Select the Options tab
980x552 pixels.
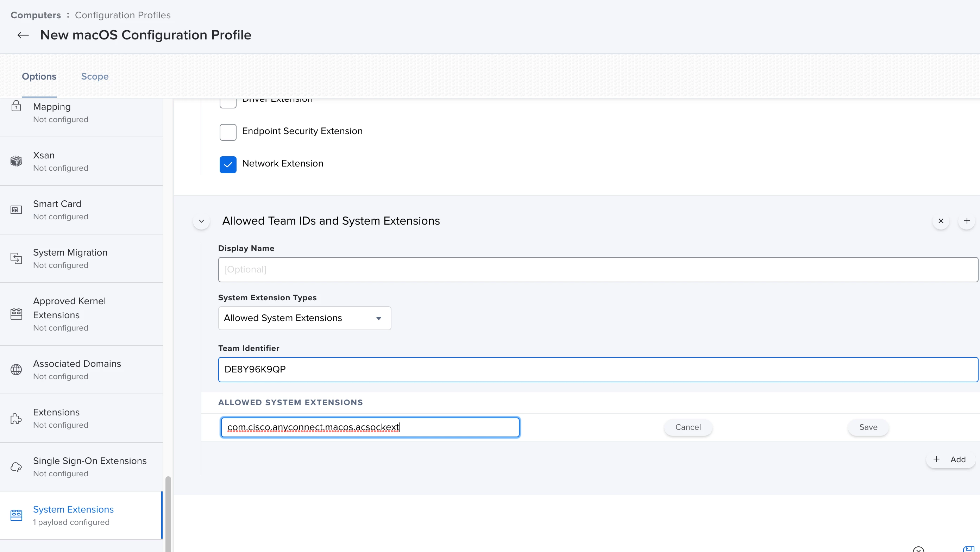click(39, 76)
